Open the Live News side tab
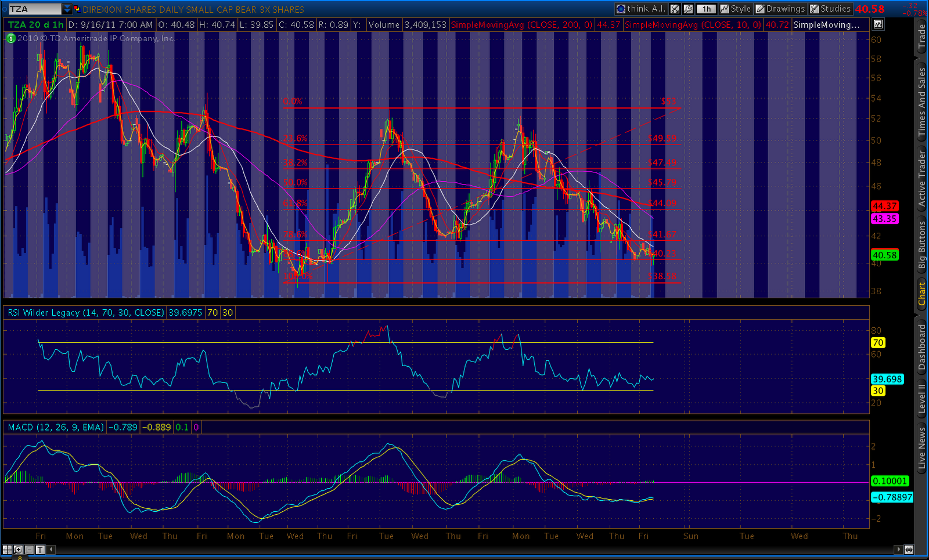 [x=922, y=447]
